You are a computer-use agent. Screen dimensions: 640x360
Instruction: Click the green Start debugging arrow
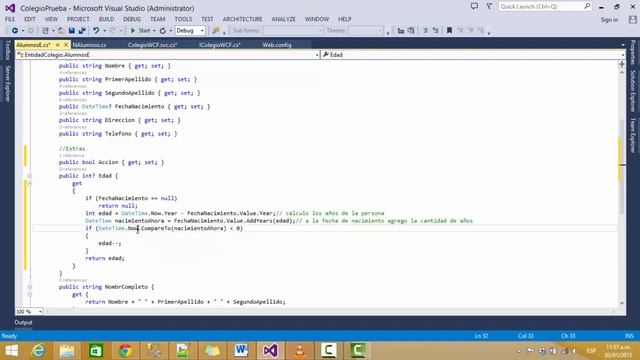click(133, 31)
